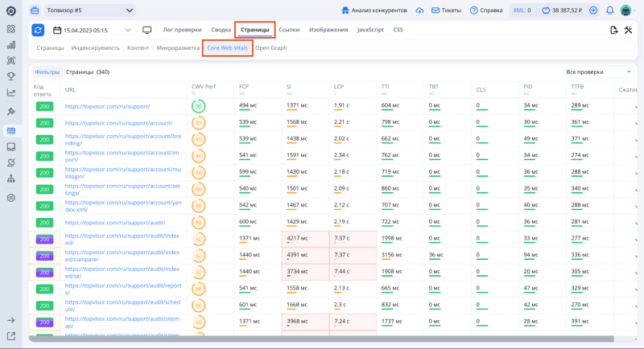Viewport: 644px width, 349px height.
Task: Click the blue refresh audit button
Action: tap(38, 30)
